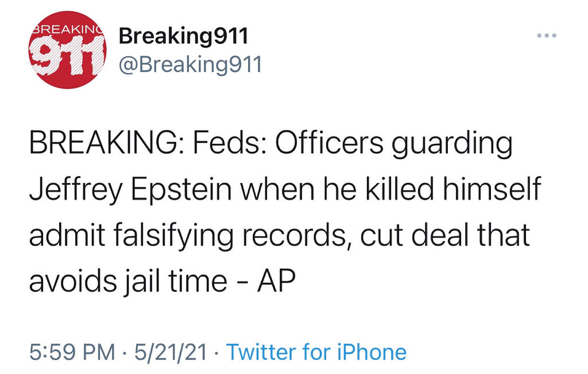Image resolution: width=588 pixels, height=374 pixels.
Task: Click the phrase 'when he killed himself'
Action: pos(390,189)
